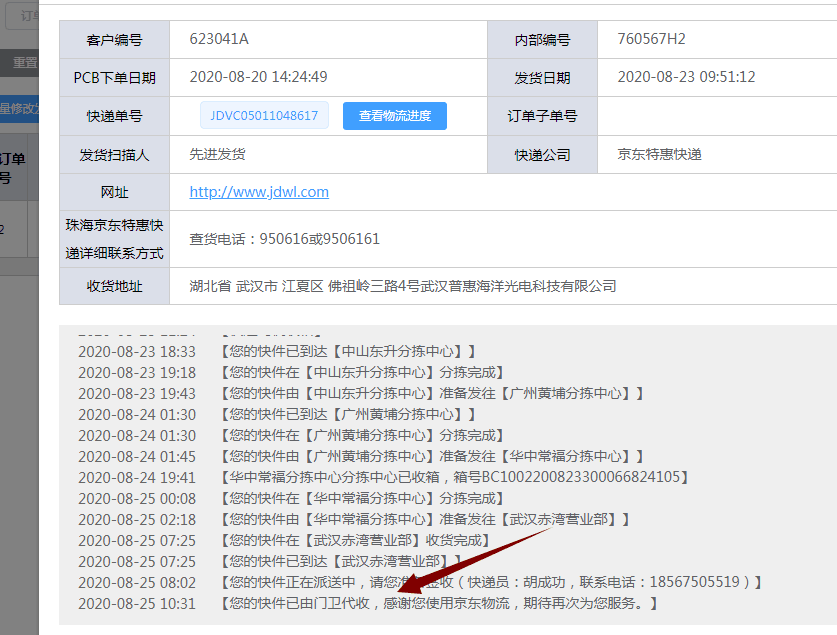Click the ship date 2020-08-23 09:51:12

click(686, 77)
